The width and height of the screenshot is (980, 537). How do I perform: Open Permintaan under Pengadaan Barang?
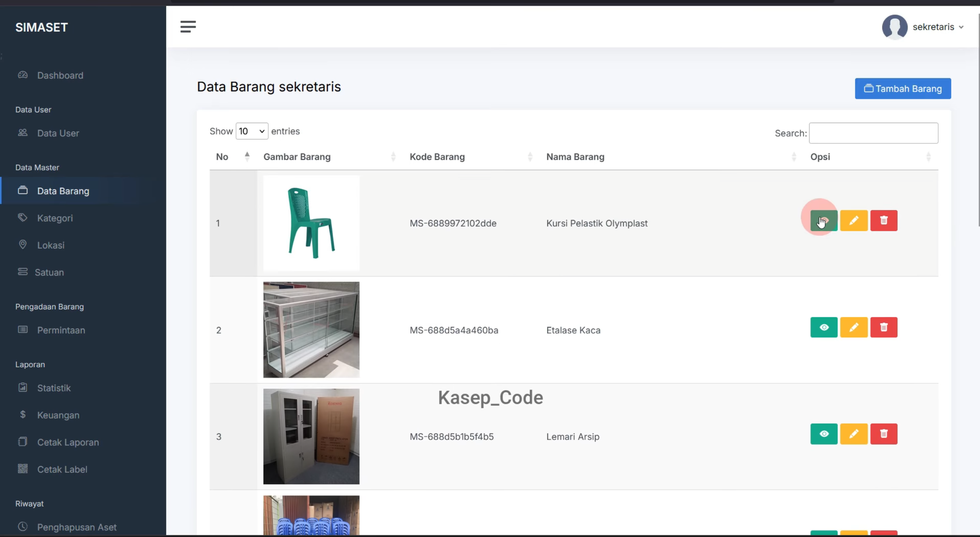[x=61, y=330]
